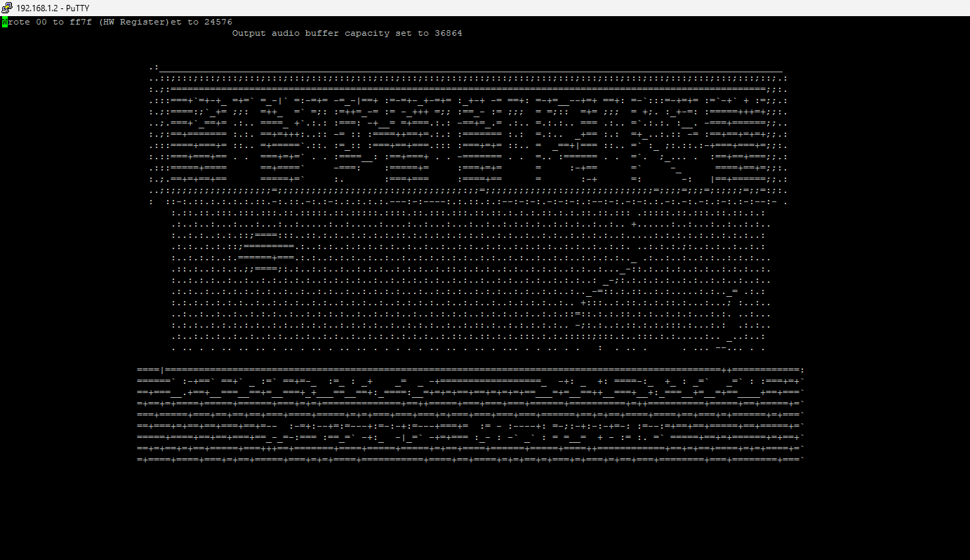Screen dimensions: 970x560
Task: Click empty title bar area right of title
Action: (x=491, y=8)
